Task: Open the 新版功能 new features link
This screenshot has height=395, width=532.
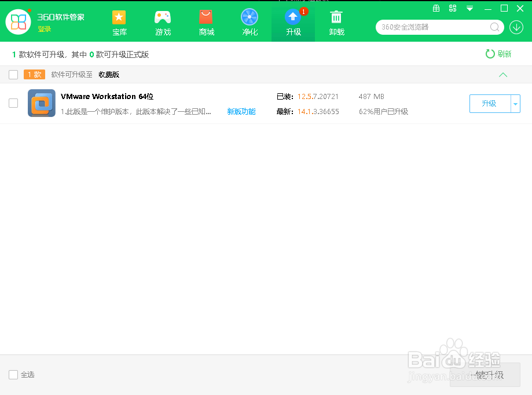Action: click(241, 111)
